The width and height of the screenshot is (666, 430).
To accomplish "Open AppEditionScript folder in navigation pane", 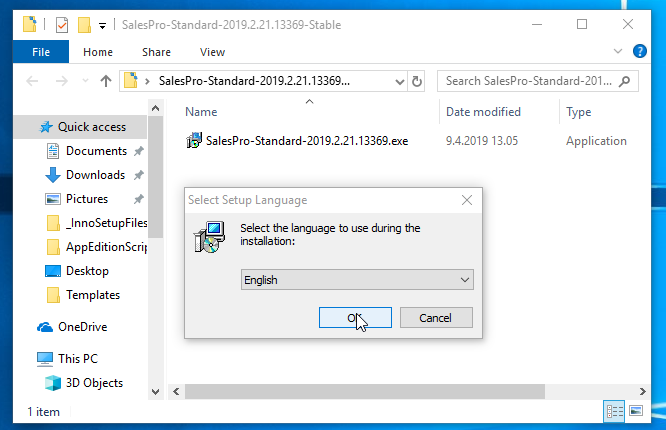I will click(107, 247).
